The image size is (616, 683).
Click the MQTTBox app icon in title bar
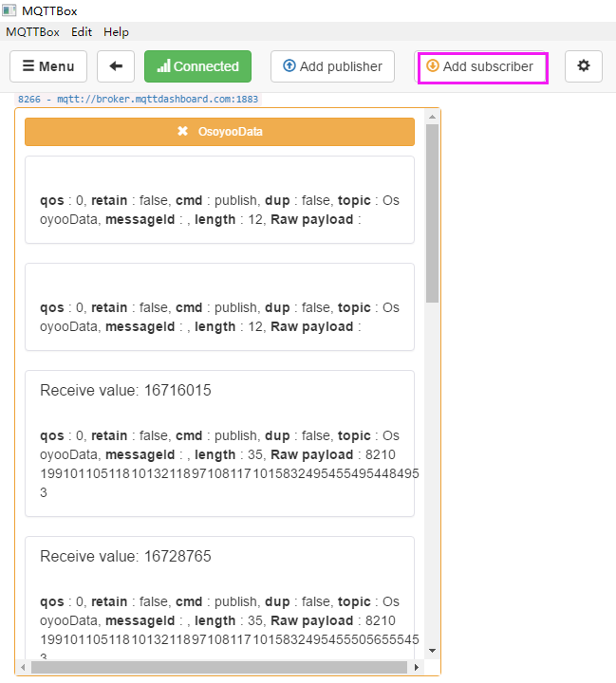pyautogui.click(x=9, y=10)
